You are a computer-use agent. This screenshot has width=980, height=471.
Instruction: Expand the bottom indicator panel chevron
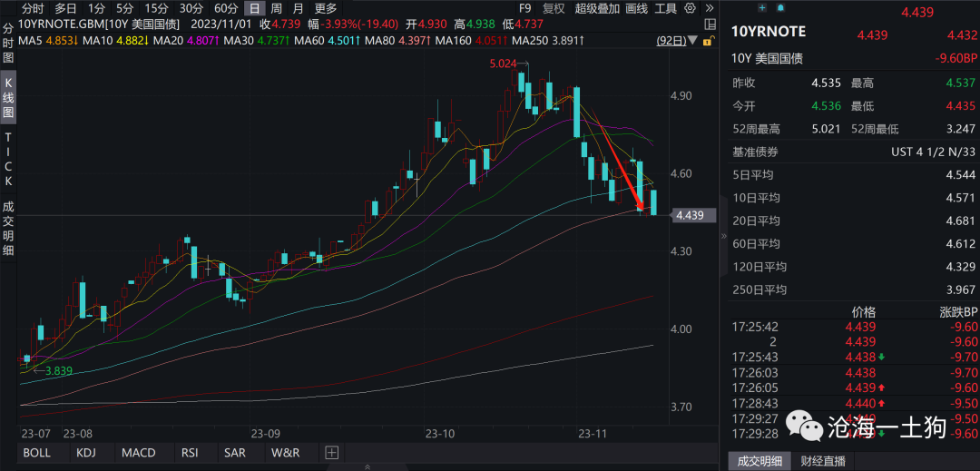pos(367,466)
